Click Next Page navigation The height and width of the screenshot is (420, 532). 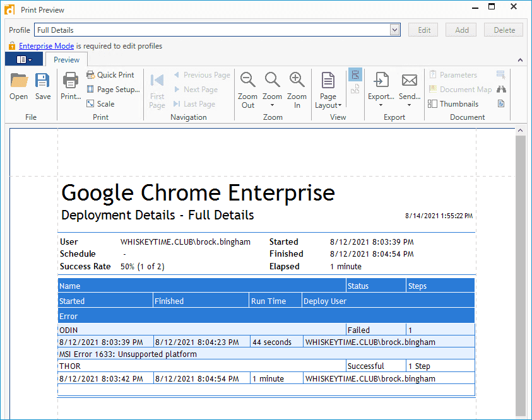tap(196, 90)
